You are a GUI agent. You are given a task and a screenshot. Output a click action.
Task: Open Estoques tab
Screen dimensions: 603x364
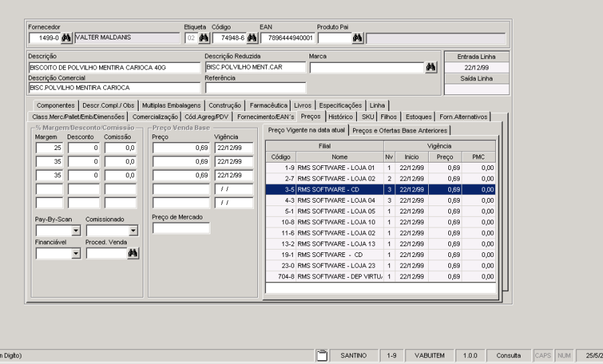click(419, 116)
